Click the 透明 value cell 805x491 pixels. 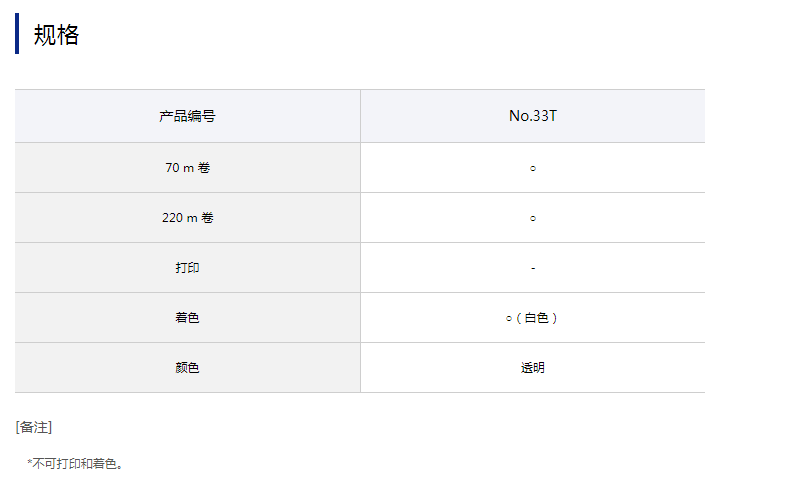pos(533,368)
